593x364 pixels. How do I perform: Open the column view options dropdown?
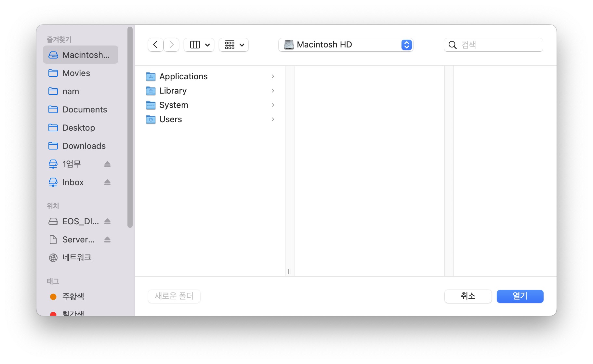[199, 45]
